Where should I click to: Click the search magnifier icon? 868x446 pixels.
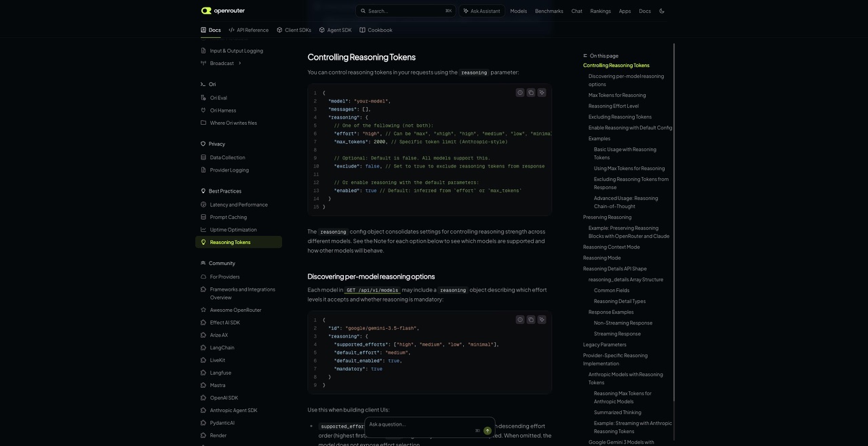coord(363,11)
